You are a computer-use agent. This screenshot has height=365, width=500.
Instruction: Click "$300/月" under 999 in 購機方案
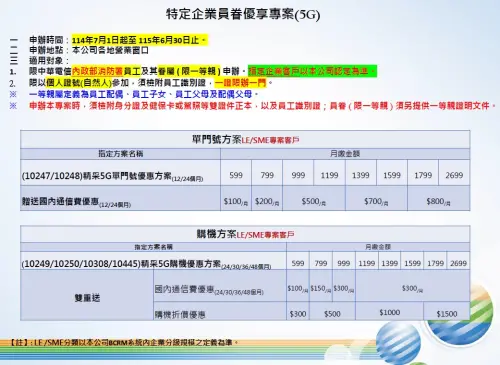[344, 289]
